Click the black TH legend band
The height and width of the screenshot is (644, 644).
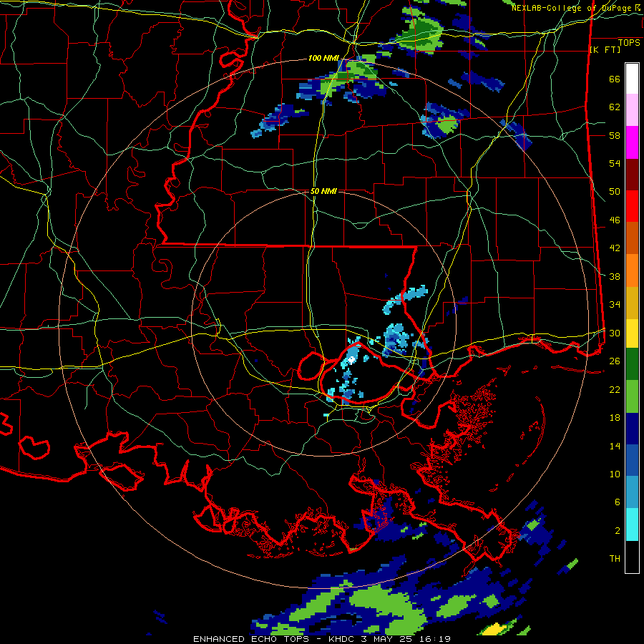632,557
